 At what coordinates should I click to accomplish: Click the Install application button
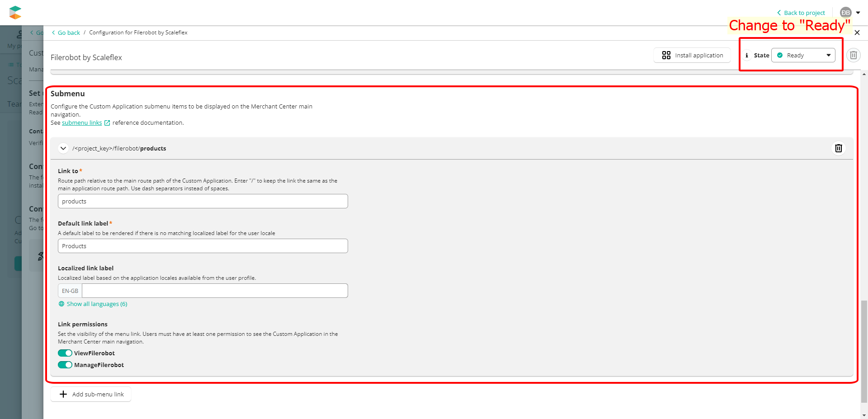[692, 55]
